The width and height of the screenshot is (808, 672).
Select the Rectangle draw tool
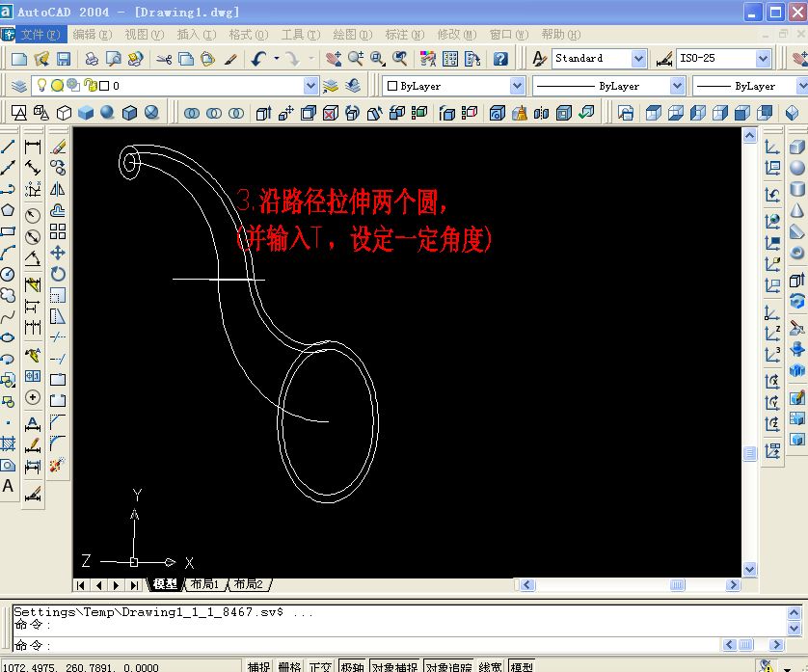click(x=7, y=231)
